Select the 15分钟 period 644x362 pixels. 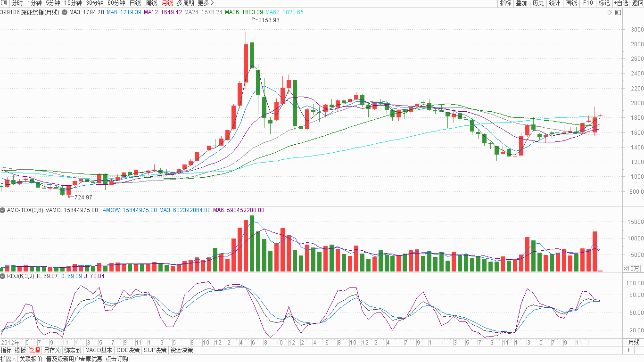pos(73,3)
